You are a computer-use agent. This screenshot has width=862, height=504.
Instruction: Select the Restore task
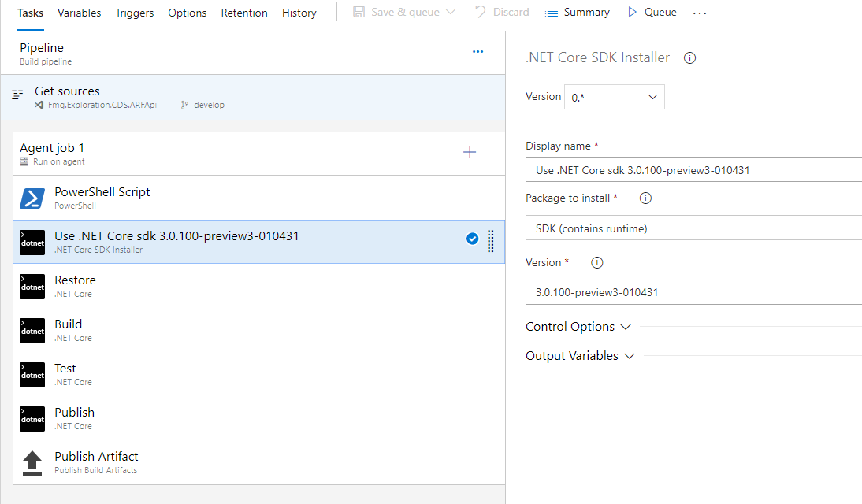tap(258, 286)
